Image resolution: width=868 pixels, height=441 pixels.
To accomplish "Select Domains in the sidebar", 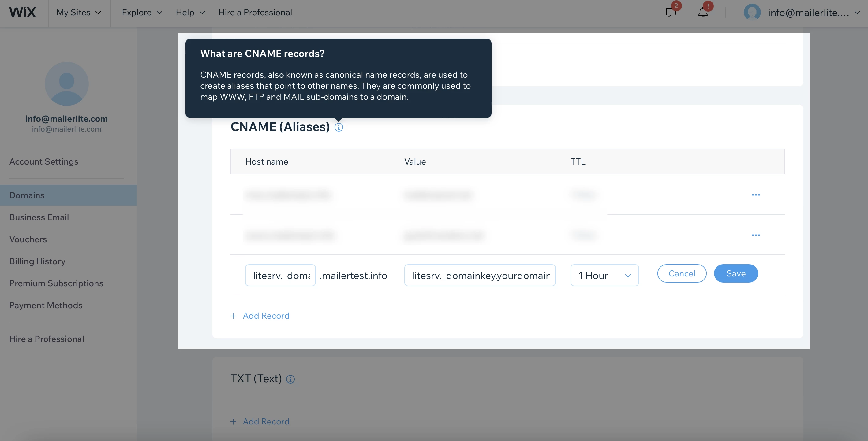I will 27,195.
